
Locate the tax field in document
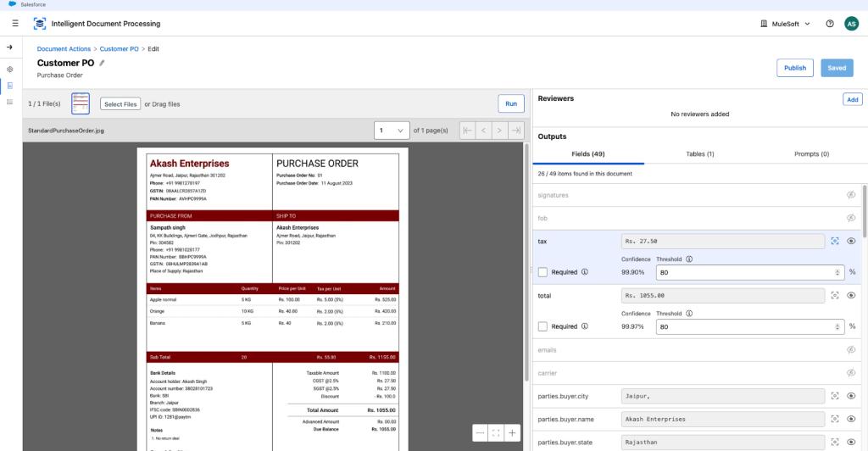coord(835,241)
